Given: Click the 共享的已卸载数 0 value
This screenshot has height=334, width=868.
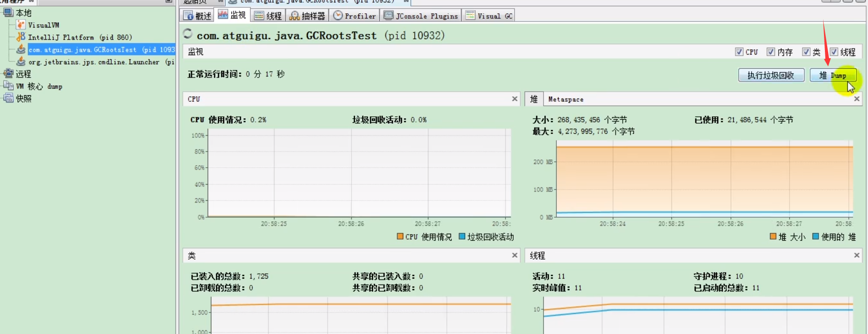Looking at the screenshot, I should pyautogui.click(x=421, y=288).
